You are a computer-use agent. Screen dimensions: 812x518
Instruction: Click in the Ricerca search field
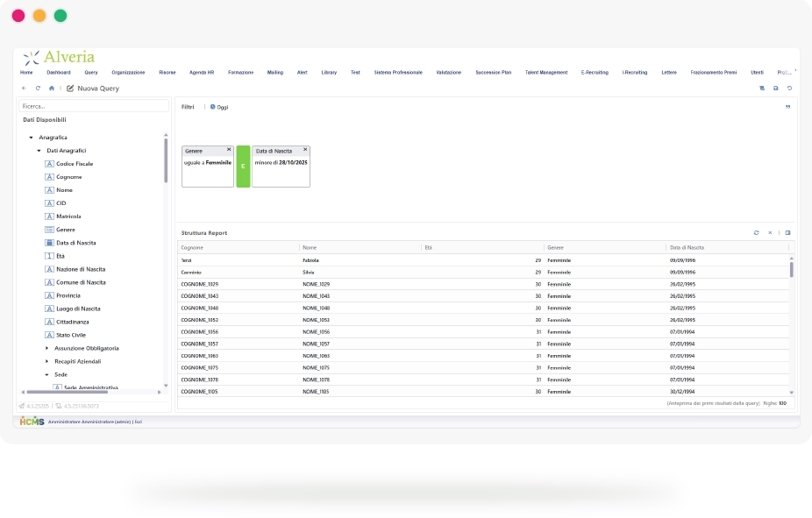94,106
